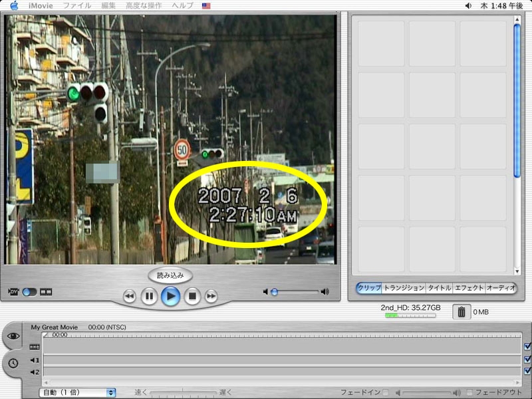This screenshot has width=532, height=399.
Task: Switch to the トランジション tab
Action: point(404,288)
